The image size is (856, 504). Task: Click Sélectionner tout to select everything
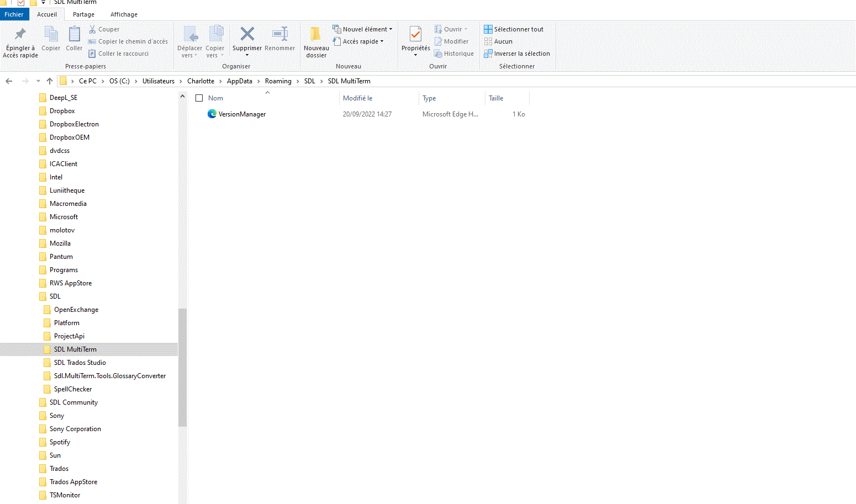(514, 29)
